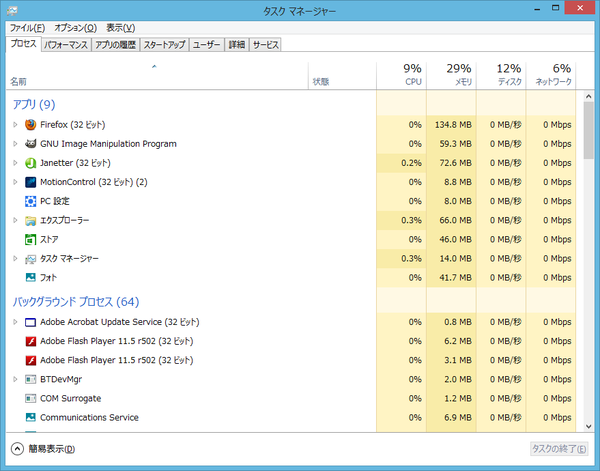Image resolution: width=600 pixels, height=471 pixels.
Task: Expand the Janetter process group
Action: click(x=15, y=163)
